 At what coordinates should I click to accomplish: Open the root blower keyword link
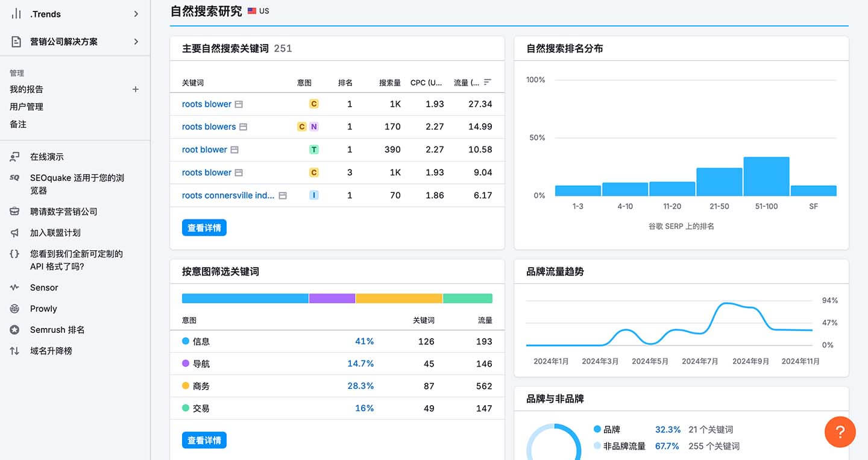(204, 150)
